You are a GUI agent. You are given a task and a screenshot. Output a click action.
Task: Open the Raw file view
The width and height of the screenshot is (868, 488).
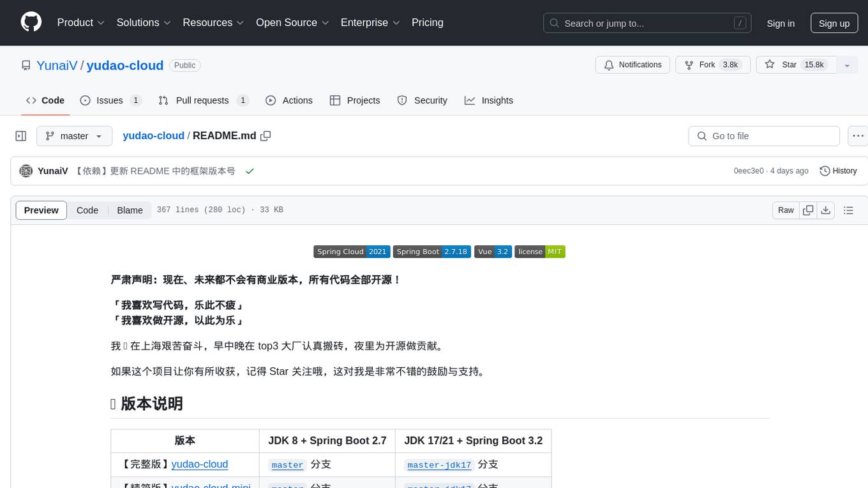pos(786,210)
